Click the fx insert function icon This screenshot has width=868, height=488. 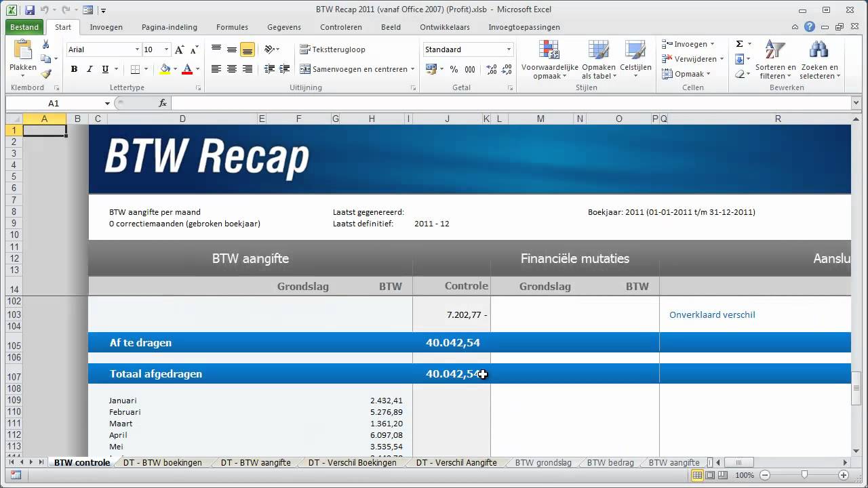pyautogui.click(x=163, y=103)
